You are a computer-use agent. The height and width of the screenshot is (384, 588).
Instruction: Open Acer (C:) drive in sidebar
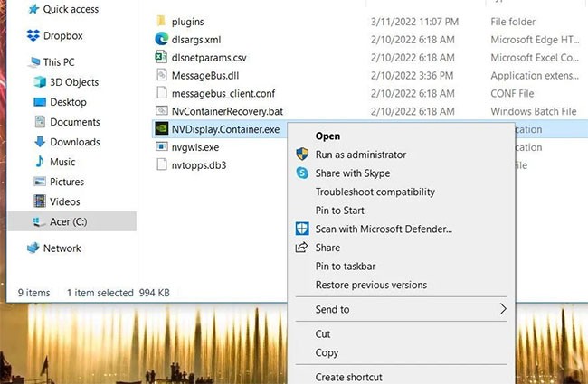point(69,221)
